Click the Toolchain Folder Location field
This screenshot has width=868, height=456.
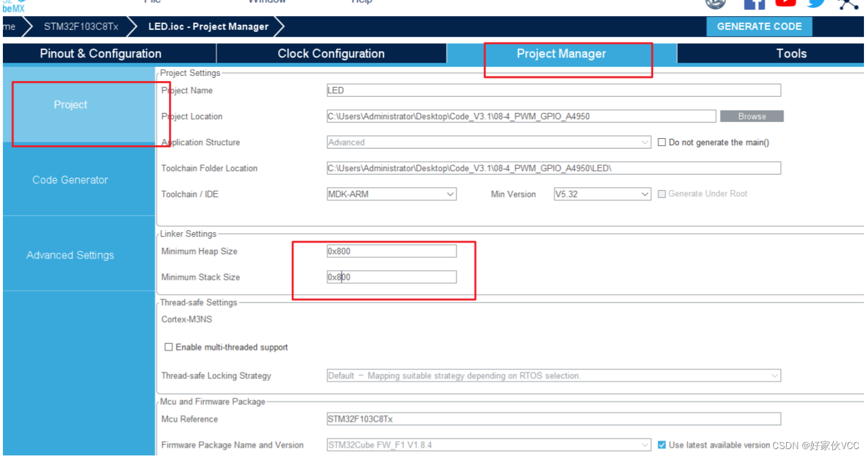[x=553, y=168]
